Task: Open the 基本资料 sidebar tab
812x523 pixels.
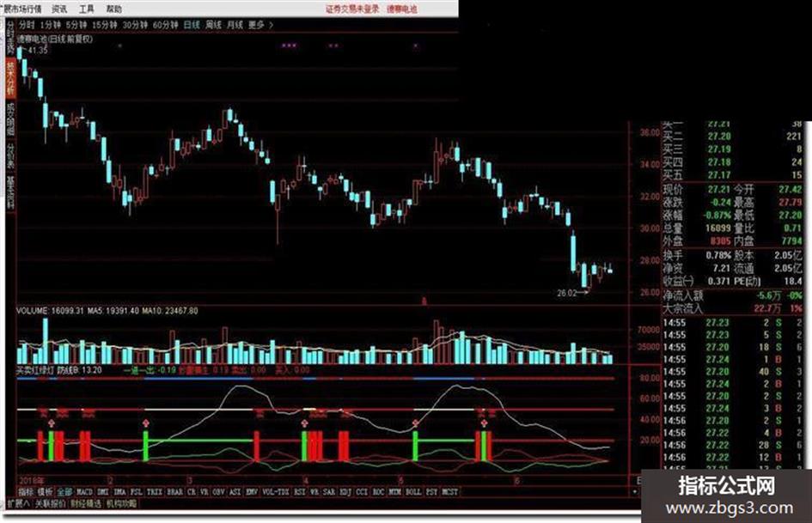Action: click(10, 192)
